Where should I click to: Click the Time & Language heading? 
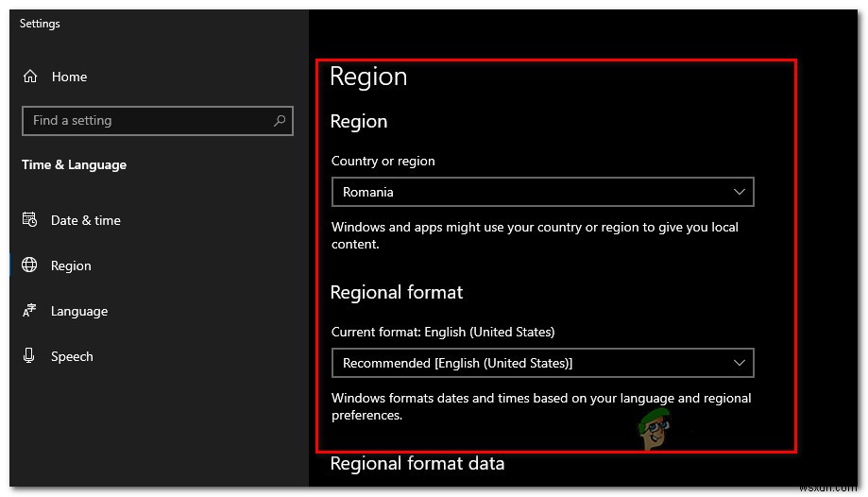click(x=75, y=164)
